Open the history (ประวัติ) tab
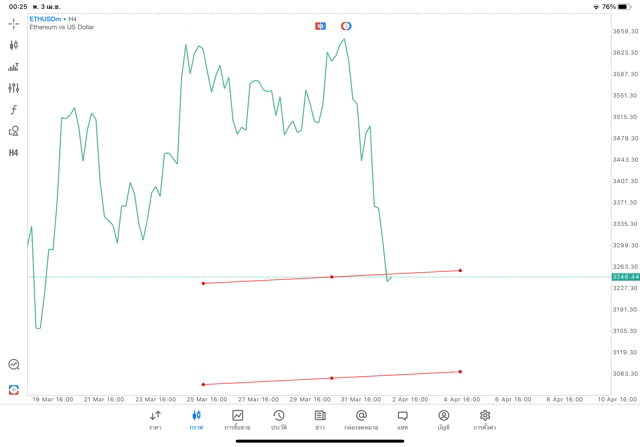Image resolution: width=640 pixels, height=447 pixels. click(x=278, y=420)
